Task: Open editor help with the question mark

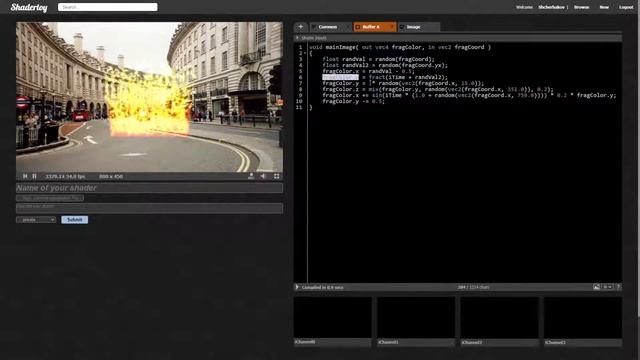Action: click(618, 287)
